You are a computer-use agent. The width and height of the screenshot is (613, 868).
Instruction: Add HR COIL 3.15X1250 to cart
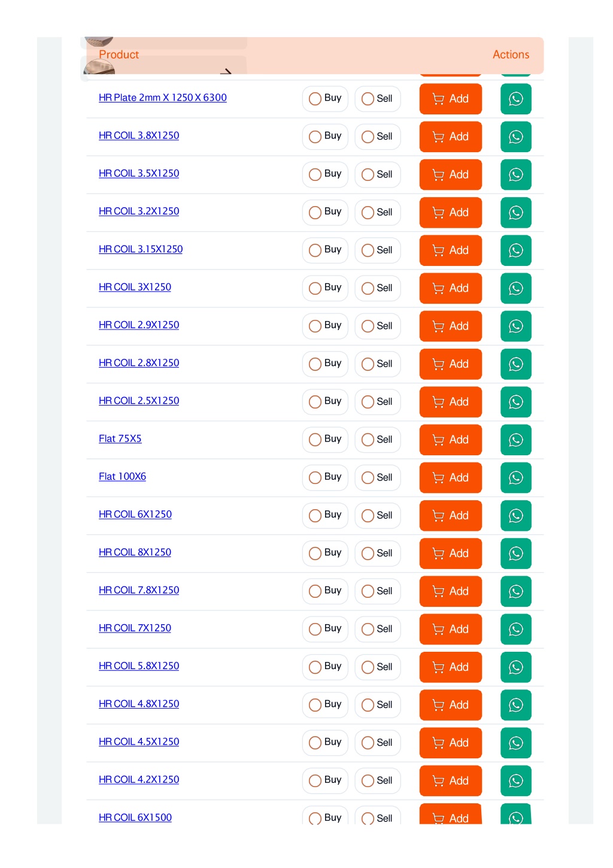coord(450,250)
